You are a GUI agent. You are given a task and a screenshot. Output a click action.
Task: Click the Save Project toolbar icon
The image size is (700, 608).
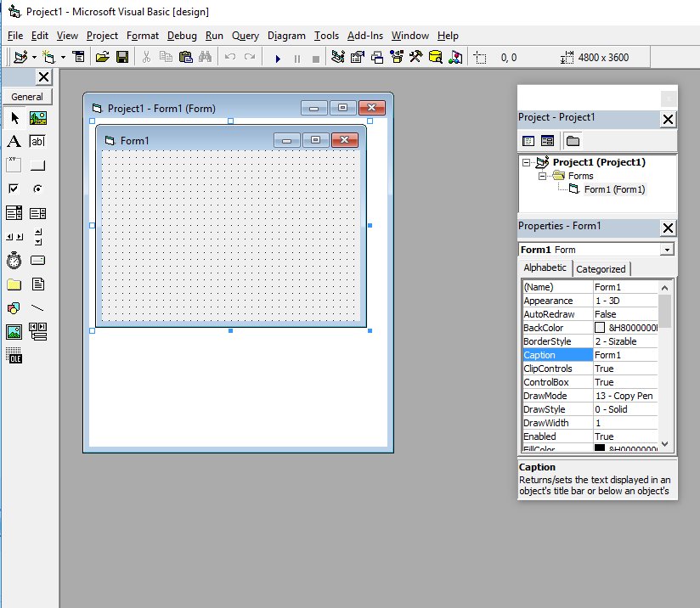click(122, 58)
